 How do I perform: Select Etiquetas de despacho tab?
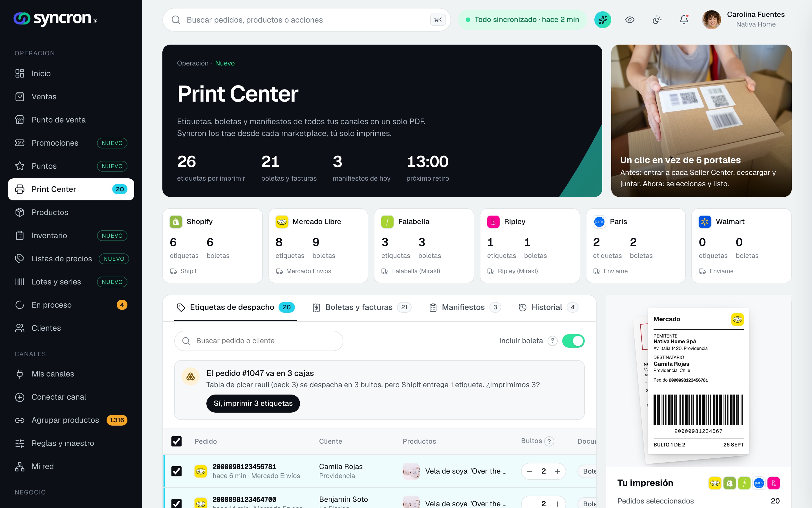point(235,307)
